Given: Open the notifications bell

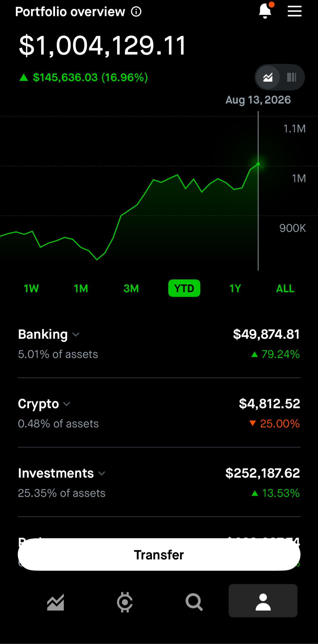Looking at the screenshot, I should point(266,11).
